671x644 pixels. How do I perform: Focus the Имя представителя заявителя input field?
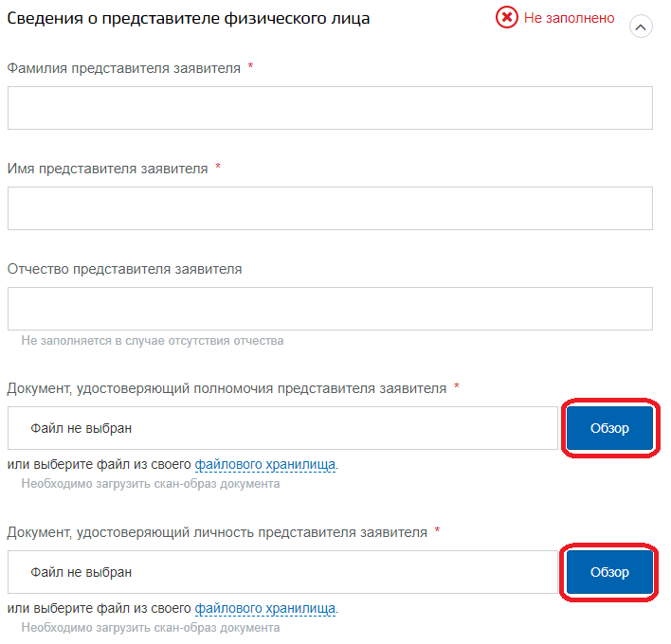330,208
